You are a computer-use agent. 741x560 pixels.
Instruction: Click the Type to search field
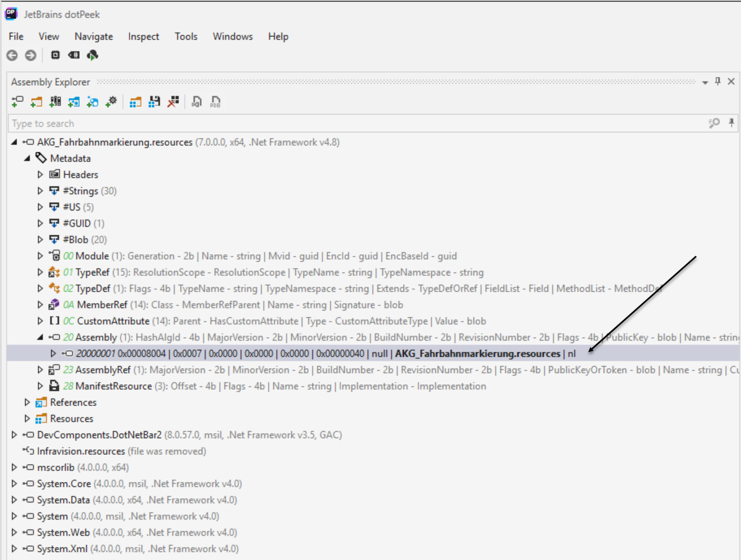pyautogui.click(x=357, y=124)
